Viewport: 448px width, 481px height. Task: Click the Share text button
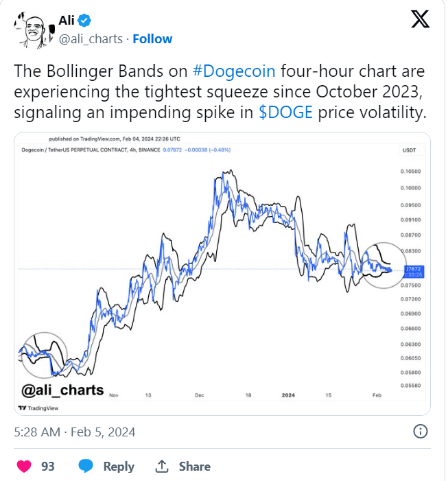195,467
